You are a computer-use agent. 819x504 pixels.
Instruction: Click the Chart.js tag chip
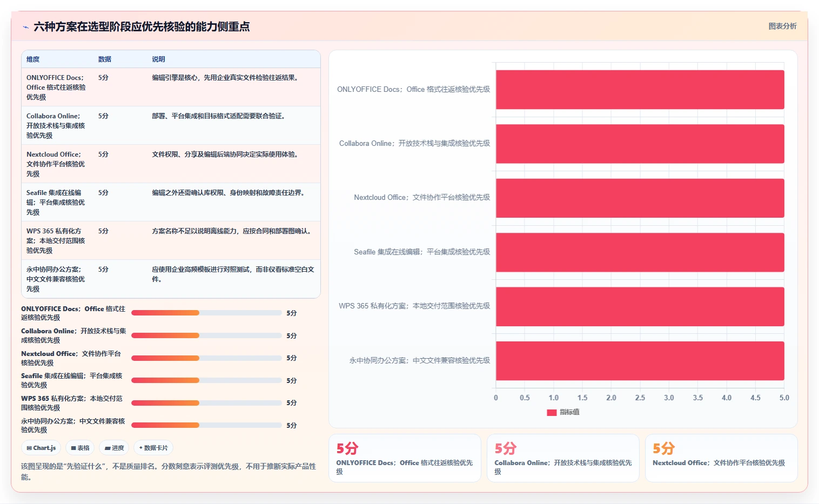click(x=42, y=448)
